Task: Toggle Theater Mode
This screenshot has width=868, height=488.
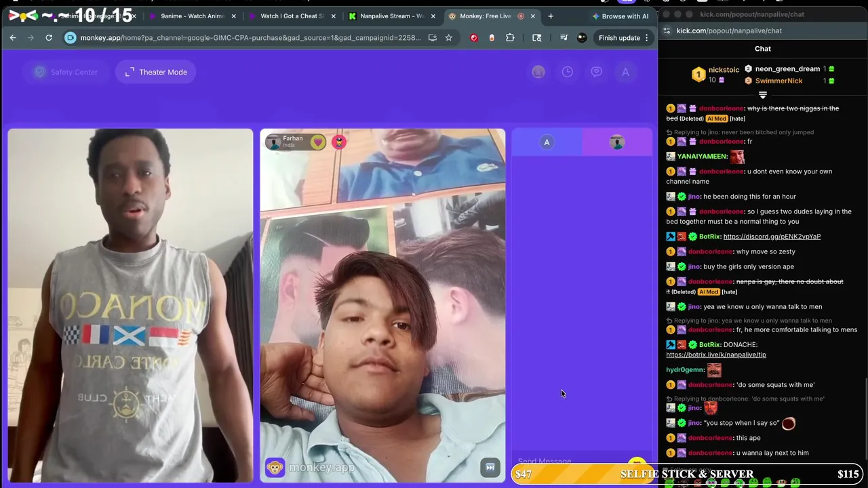Action: [x=156, y=72]
